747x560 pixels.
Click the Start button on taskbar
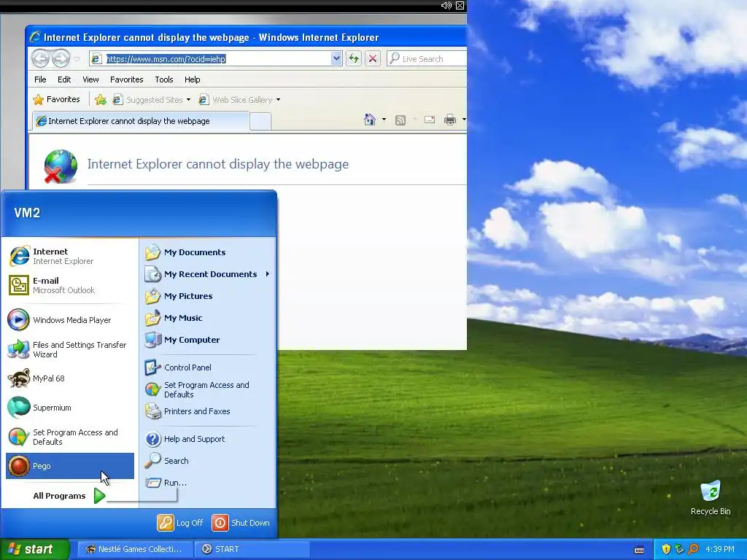pyautogui.click(x=35, y=549)
